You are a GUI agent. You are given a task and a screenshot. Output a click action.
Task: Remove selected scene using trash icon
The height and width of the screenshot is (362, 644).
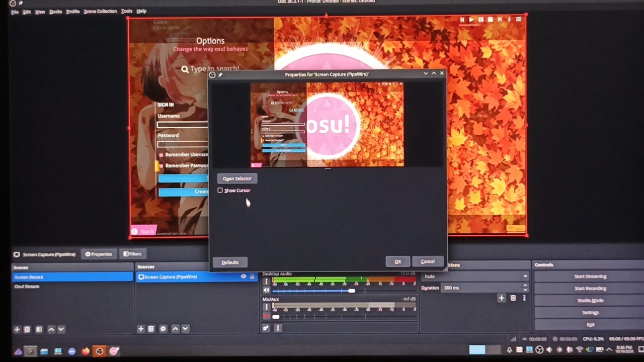pos(27,329)
